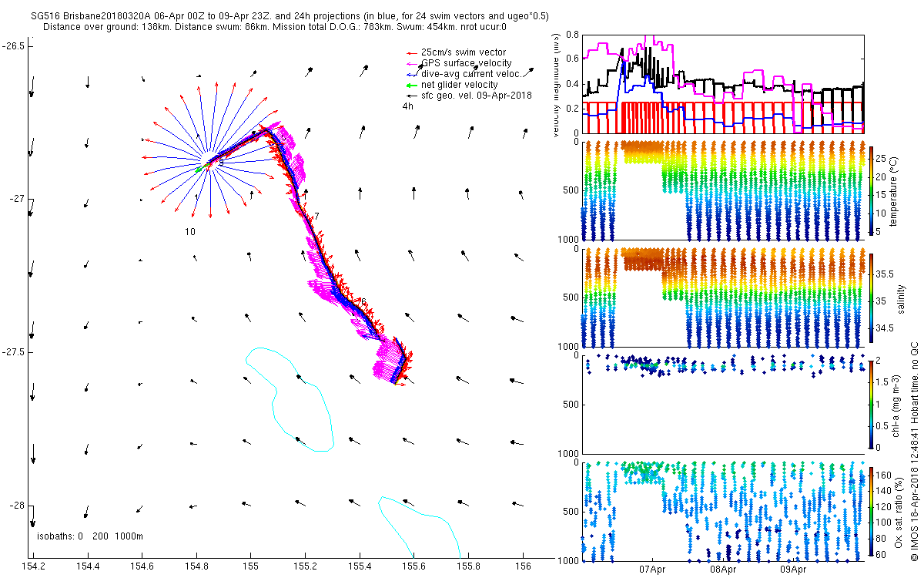Viewport: 924px width, 578px height.
Task: Click longitude tick label 154.8
Action: 197,567
